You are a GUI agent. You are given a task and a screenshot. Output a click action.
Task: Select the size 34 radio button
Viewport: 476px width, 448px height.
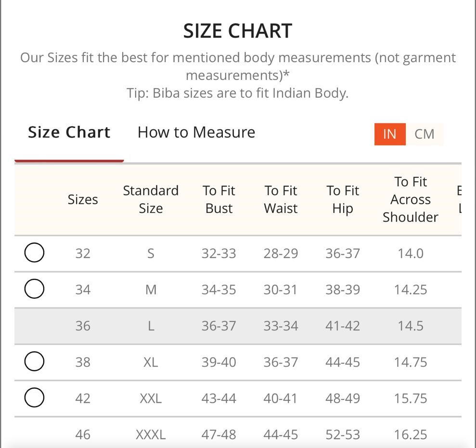pos(34,289)
